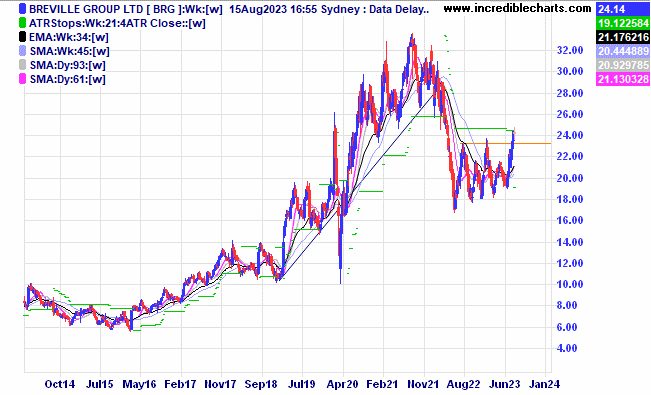
Task: Click the Aug22 date axis label
Action: pyautogui.click(x=463, y=384)
